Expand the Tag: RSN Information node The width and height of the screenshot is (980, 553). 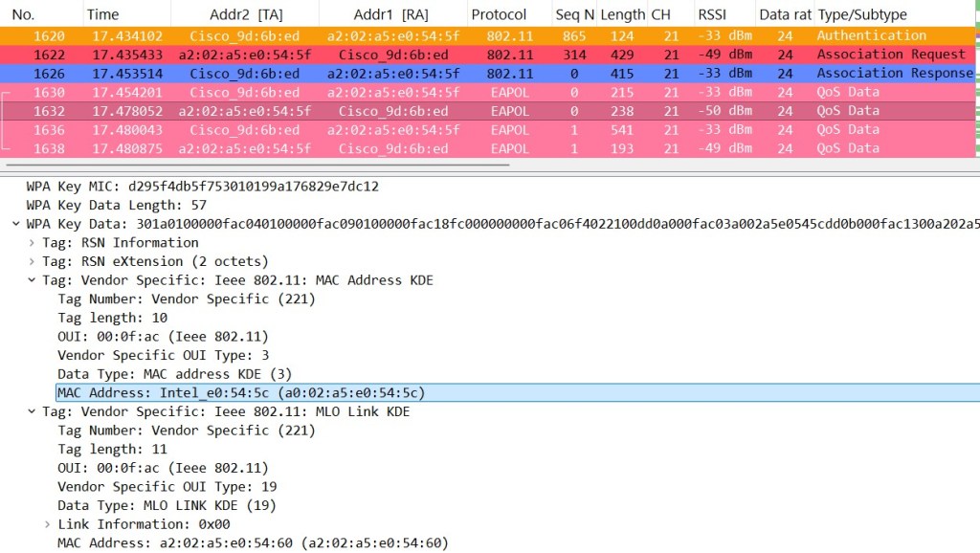pyautogui.click(x=33, y=243)
